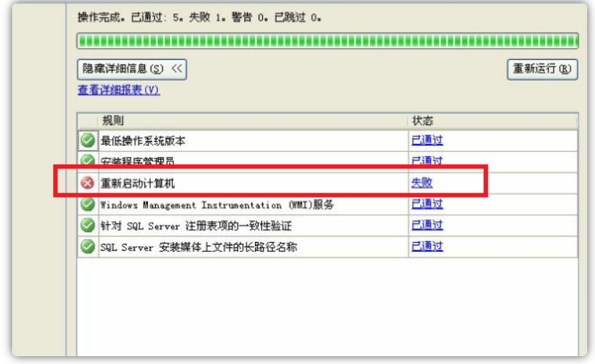Screen dimensions: 595x364
Task: Open the 查看详细报表 link
Action: (x=119, y=91)
